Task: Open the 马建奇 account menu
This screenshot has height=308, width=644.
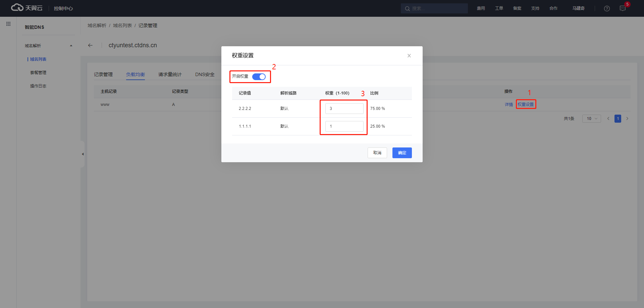Action: coord(579,8)
